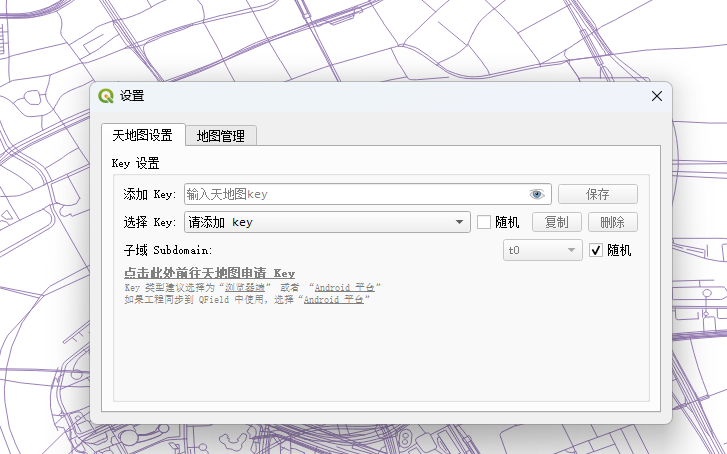Click the 设置 dialog title bar
Viewport: 727px width, 454px height.
[380, 96]
